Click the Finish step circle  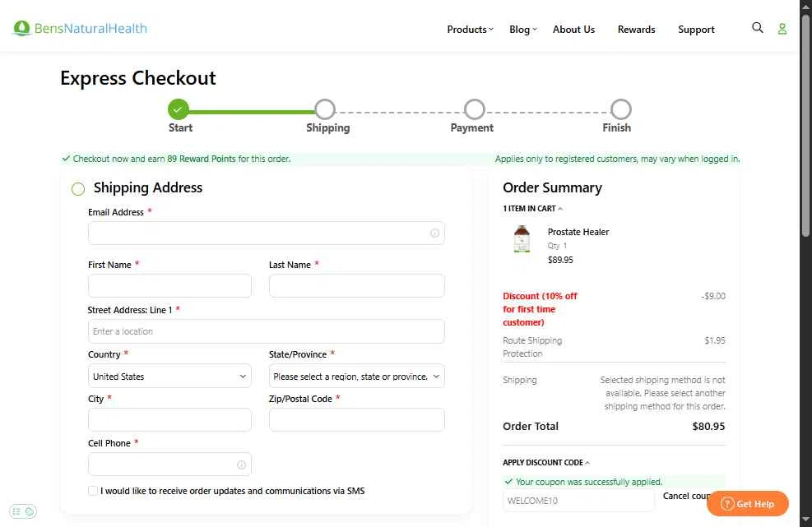621,109
